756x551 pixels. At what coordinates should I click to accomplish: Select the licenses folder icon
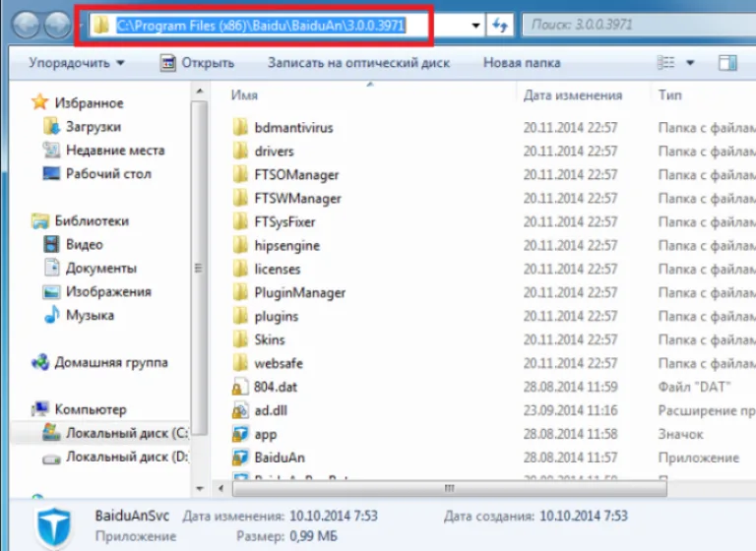[x=240, y=269]
